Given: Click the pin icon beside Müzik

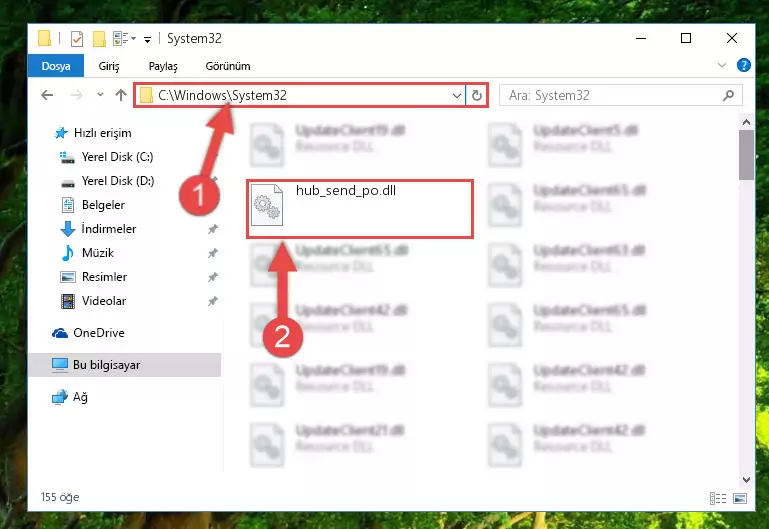Looking at the screenshot, I should click(212, 253).
